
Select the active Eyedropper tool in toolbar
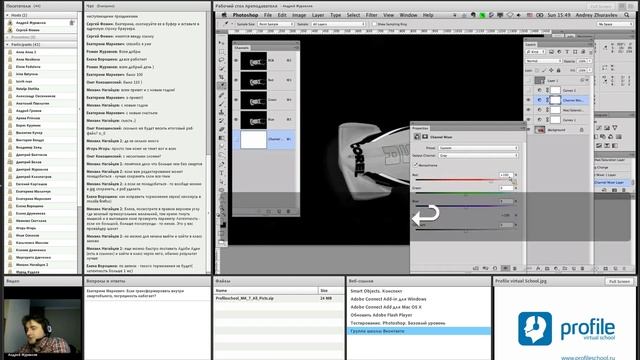(x=222, y=85)
